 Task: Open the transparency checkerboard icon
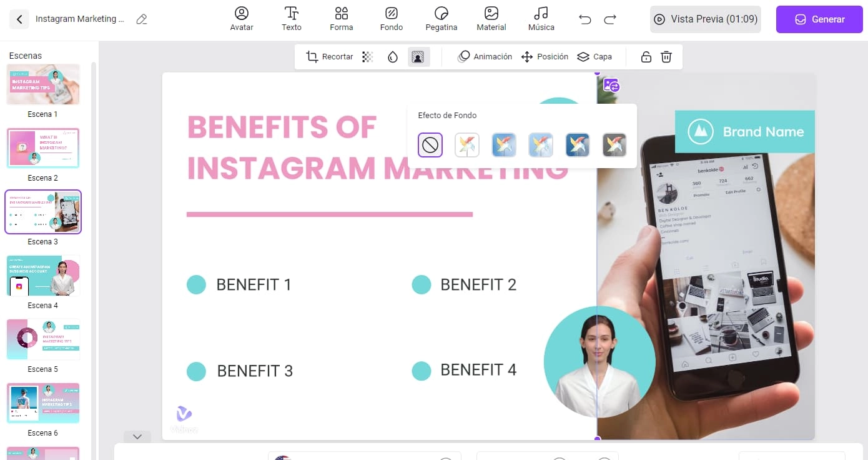(x=368, y=57)
